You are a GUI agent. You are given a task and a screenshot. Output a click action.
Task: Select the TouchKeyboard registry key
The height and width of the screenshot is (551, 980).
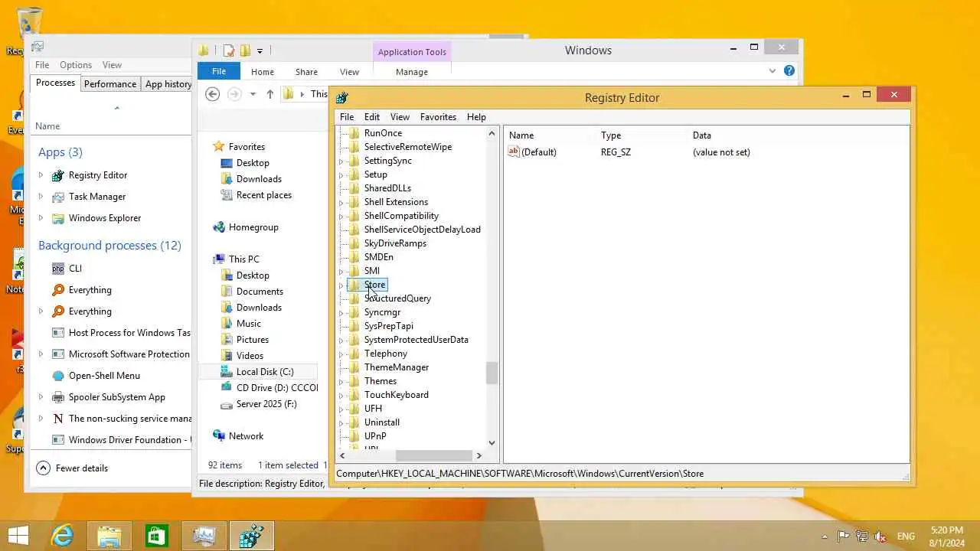pos(396,395)
